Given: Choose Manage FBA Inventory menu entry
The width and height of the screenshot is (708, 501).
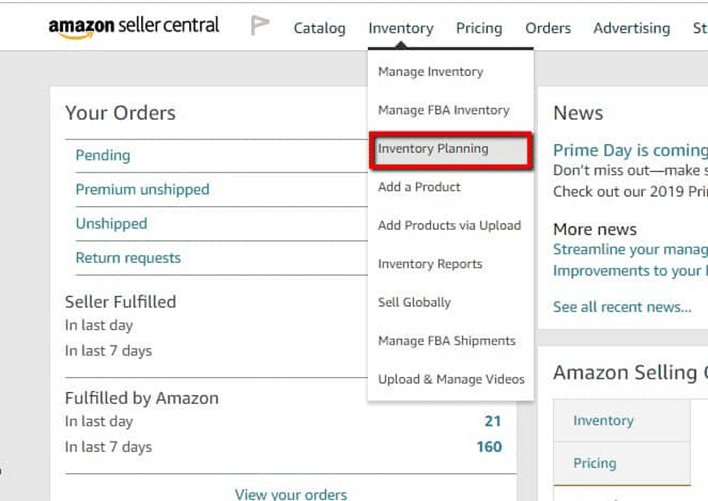Looking at the screenshot, I should [443, 110].
